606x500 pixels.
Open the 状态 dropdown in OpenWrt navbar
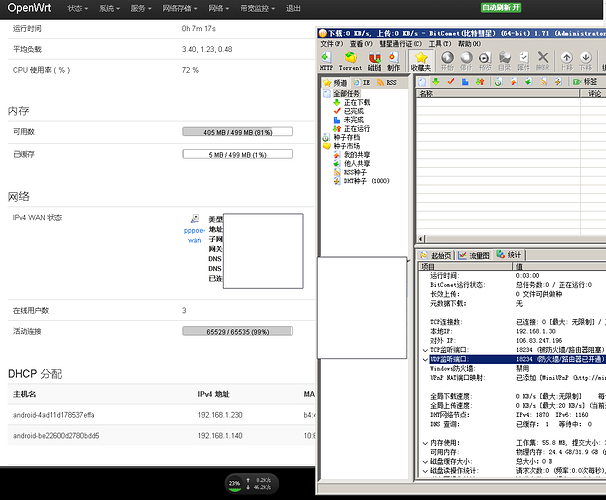tap(78, 9)
